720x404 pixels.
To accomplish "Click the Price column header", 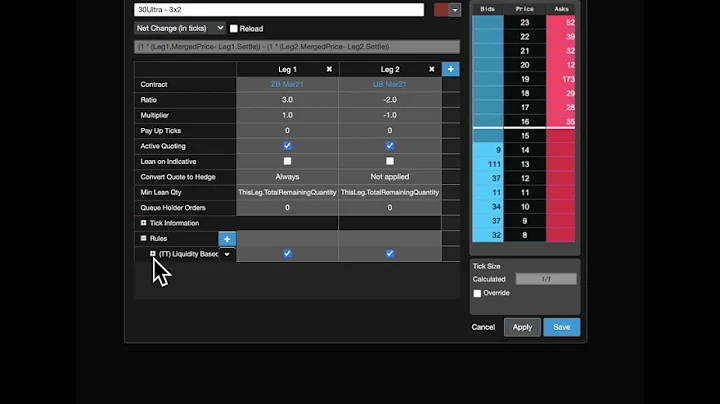I will pos(525,9).
